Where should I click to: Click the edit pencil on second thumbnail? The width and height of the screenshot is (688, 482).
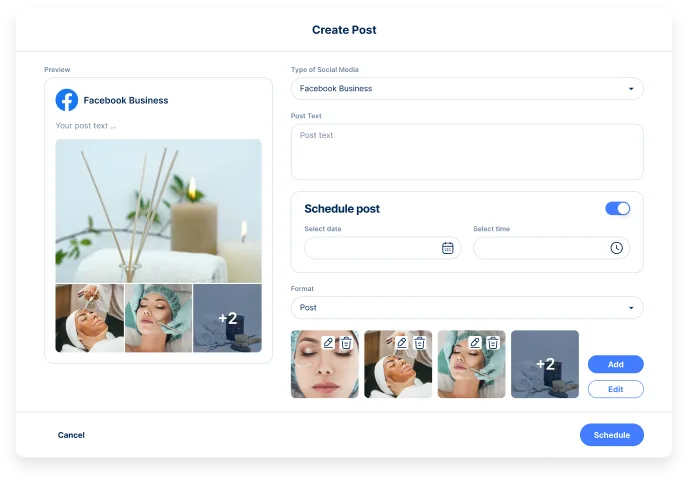[401, 343]
